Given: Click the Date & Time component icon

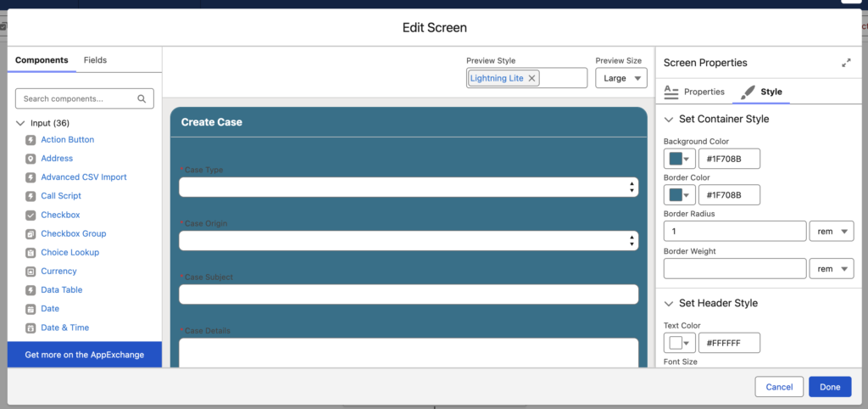Looking at the screenshot, I should pyautogui.click(x=31, y=328).
